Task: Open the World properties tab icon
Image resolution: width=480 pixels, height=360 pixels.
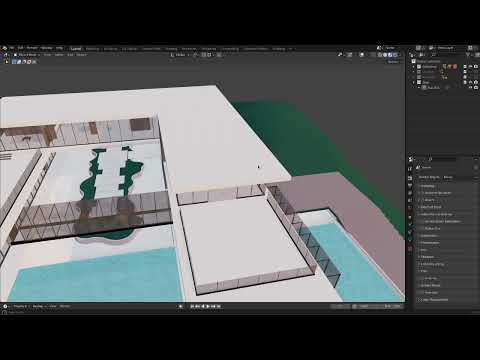Action: [x=410, y=208]
